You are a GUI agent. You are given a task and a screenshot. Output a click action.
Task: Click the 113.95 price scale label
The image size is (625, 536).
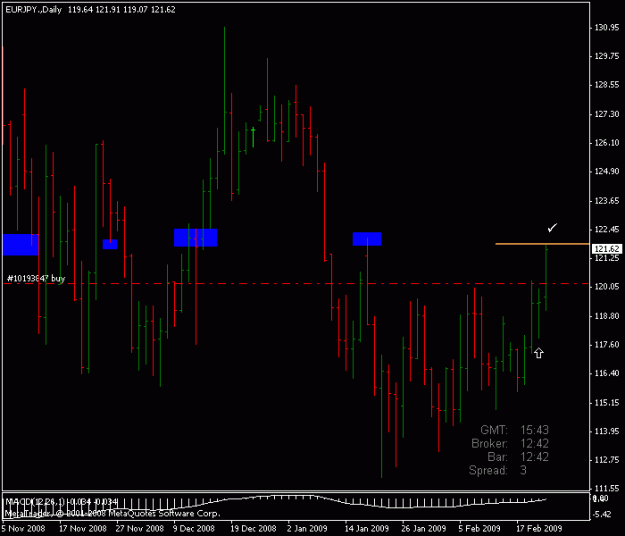tap(607, 431)
